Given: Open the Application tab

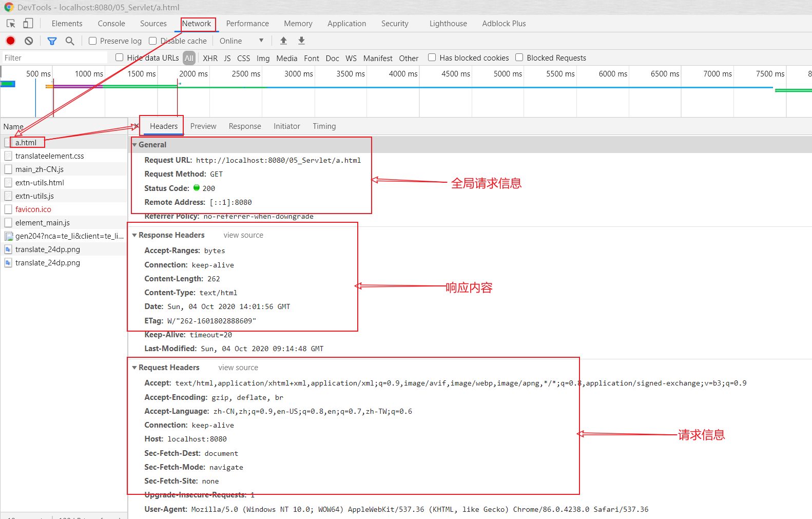Looking at the screenshot, I should pyautogui.click(x=347, y=24).
